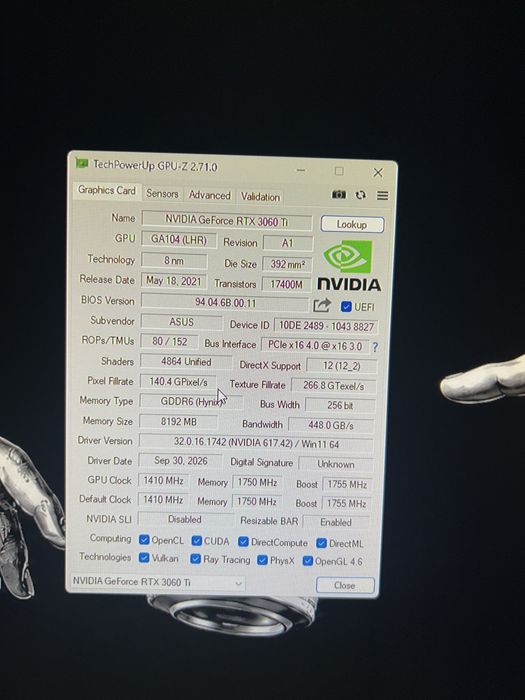
Task: Click the Shaders field 4864 Unified
Action: (x=186, y=362)
